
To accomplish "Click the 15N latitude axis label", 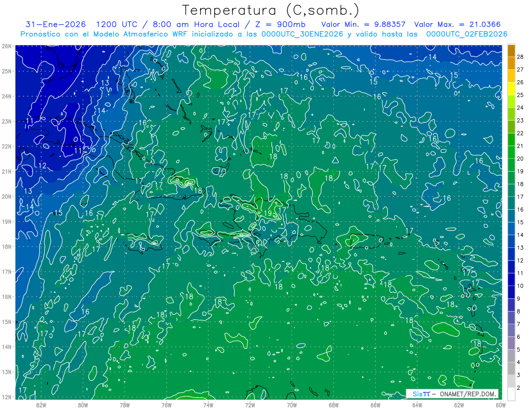I will (6, 321).
